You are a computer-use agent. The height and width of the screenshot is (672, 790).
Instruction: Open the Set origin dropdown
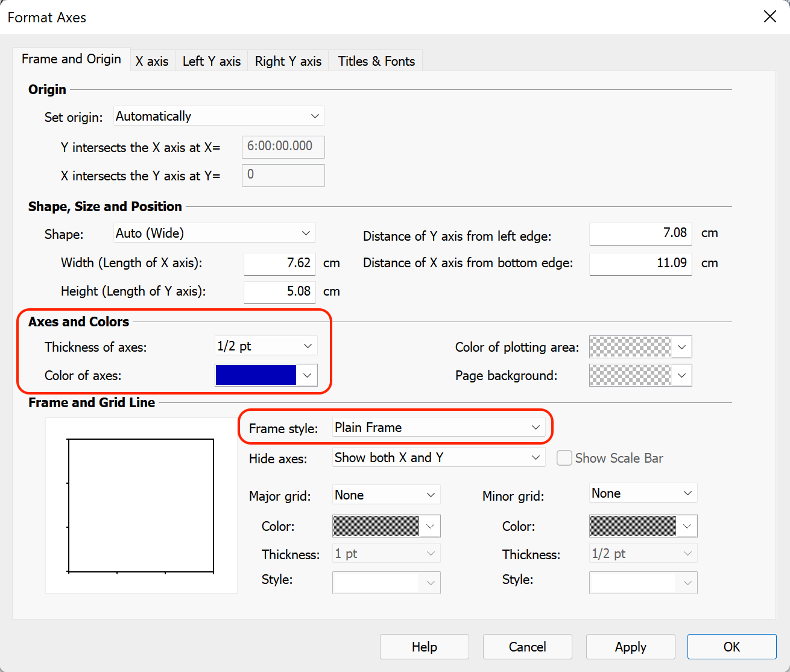(219, 116)
